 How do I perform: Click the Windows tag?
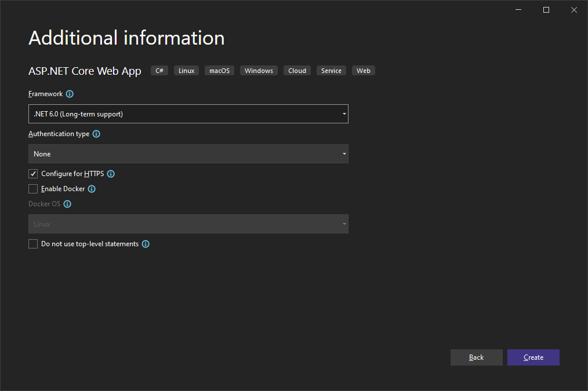coord(259,71)
